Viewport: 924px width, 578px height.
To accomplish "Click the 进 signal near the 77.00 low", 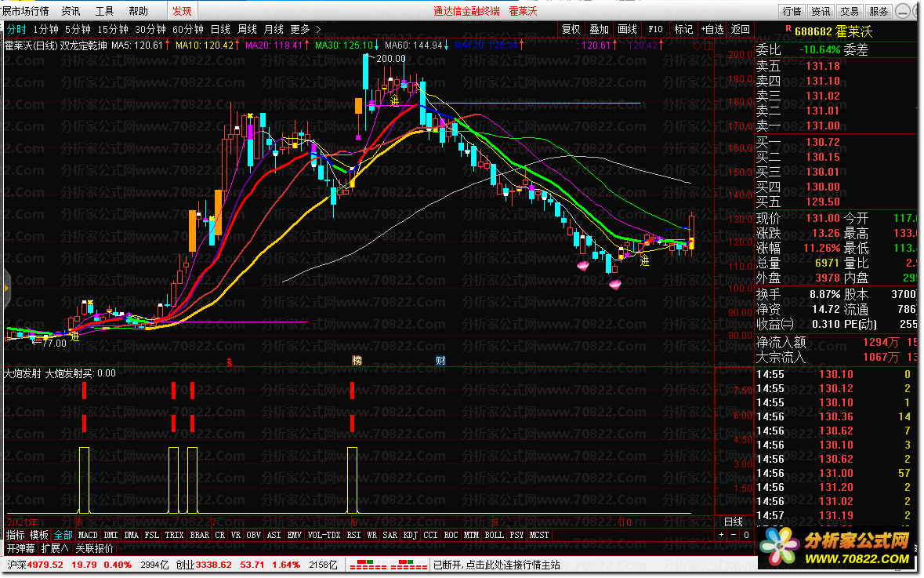I will [74, 337].
